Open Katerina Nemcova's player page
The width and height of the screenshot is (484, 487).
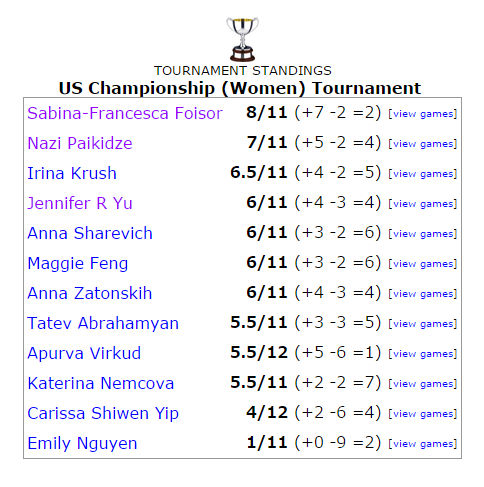[101, 383]
